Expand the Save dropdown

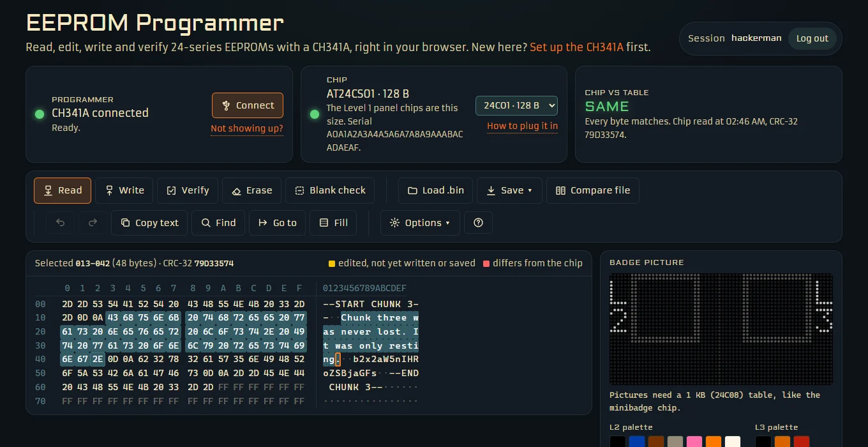click(509, 190)
